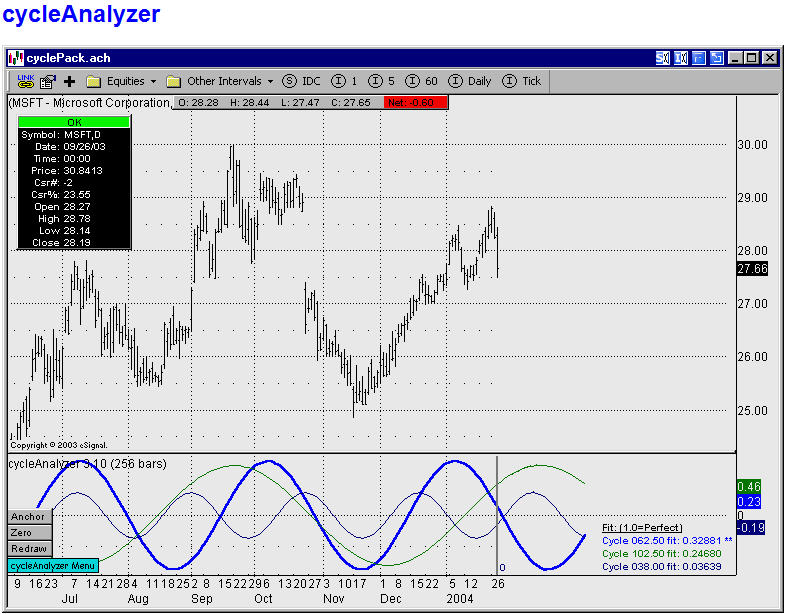Image resolution: width=785 pixels, height=614 pixels.
Task: Click Cycle 102.50 fit: 0.24680 legend
Action: click(x=662, y=554)
